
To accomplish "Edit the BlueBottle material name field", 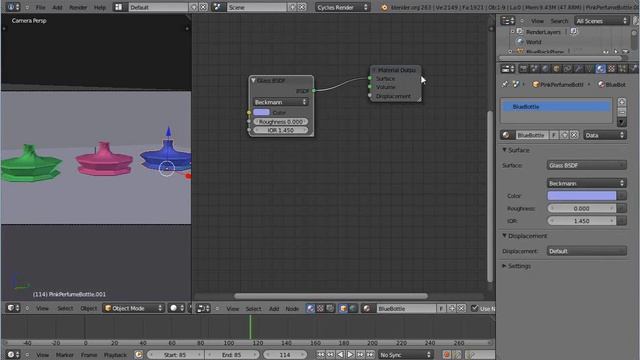I will 532,135.
